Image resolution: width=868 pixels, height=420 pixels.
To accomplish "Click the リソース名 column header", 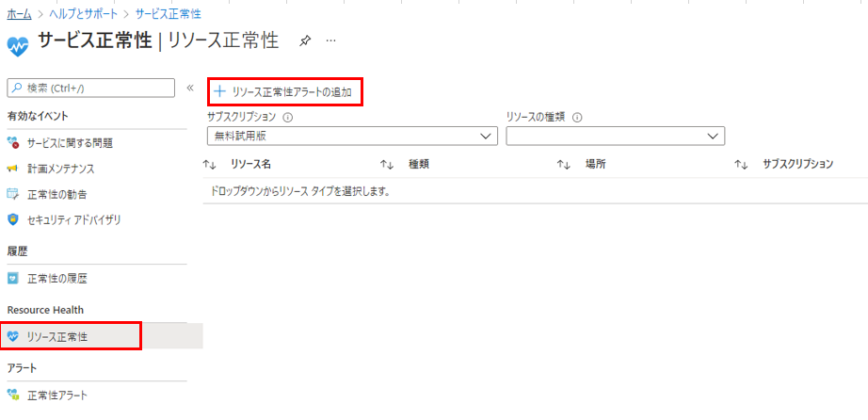I will click(250, 164).
